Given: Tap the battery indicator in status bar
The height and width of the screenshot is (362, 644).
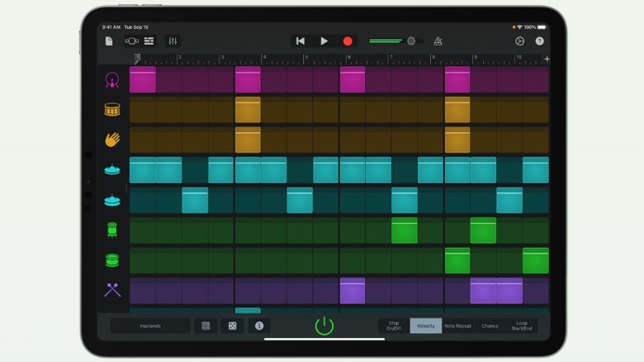Looking at the screenshot, I should (x=542, y=27).
